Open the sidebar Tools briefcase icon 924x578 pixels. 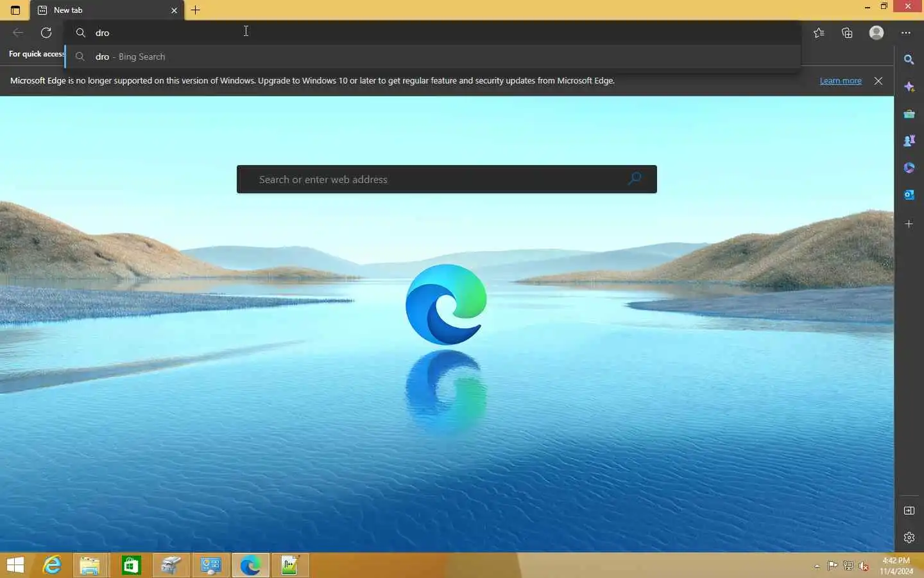[x=909, y=114]
